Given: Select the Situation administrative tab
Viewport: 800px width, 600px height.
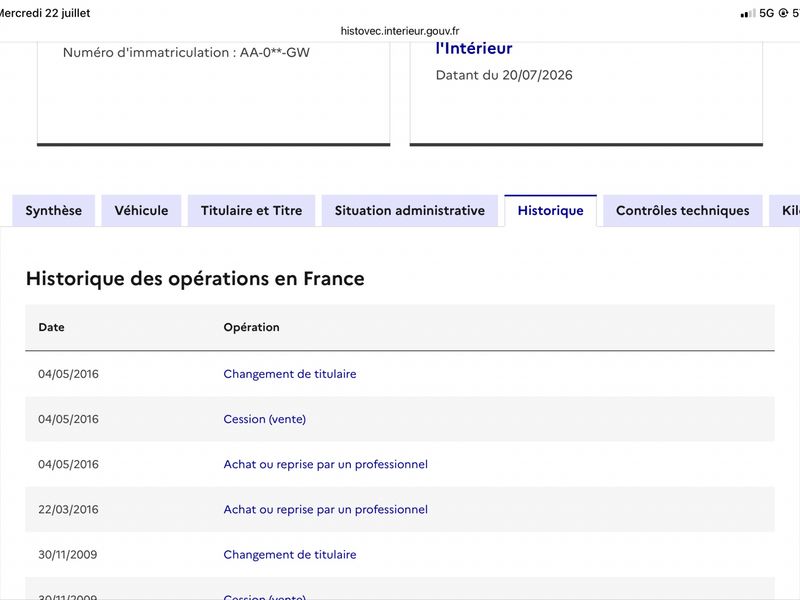Looking at the screenshot, I should tap(410, 211).
